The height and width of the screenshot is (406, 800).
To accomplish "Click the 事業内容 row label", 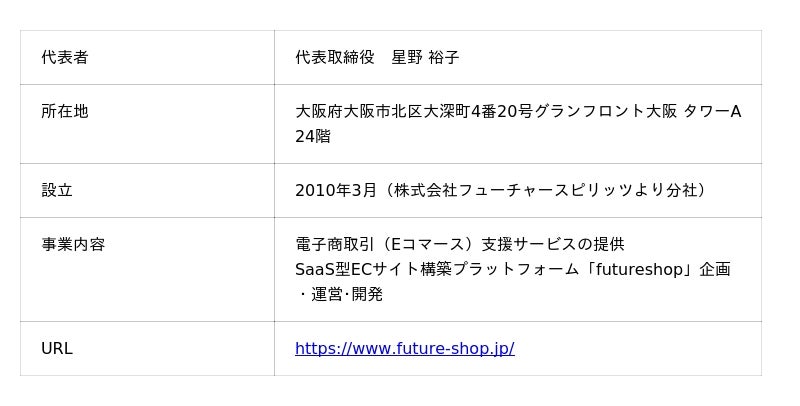I will point(72,244).
